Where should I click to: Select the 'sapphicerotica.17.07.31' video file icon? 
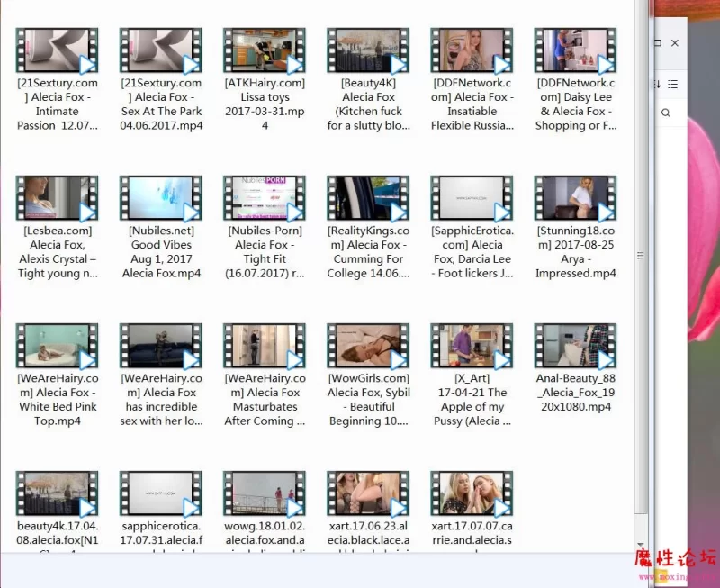tap(161, 493)
